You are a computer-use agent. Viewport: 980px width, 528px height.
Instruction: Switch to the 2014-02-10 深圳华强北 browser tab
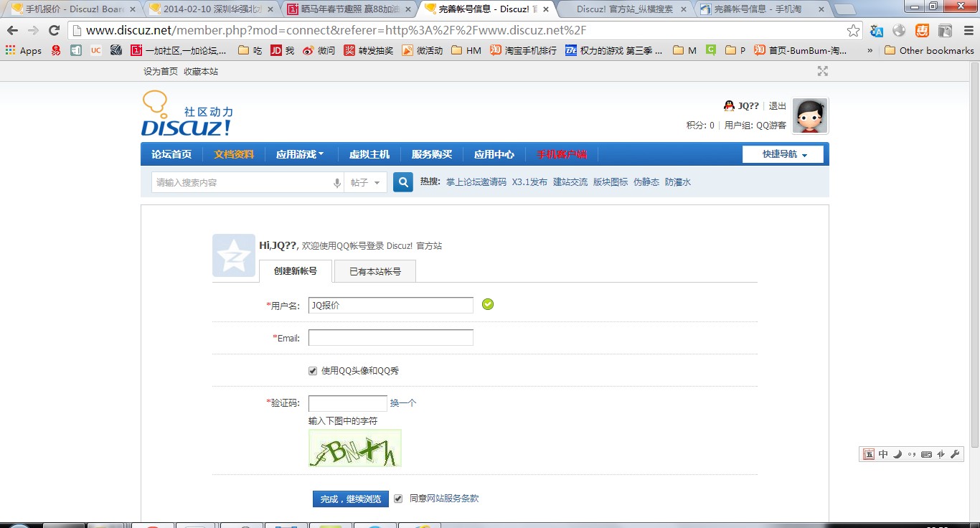click(211, 9)
